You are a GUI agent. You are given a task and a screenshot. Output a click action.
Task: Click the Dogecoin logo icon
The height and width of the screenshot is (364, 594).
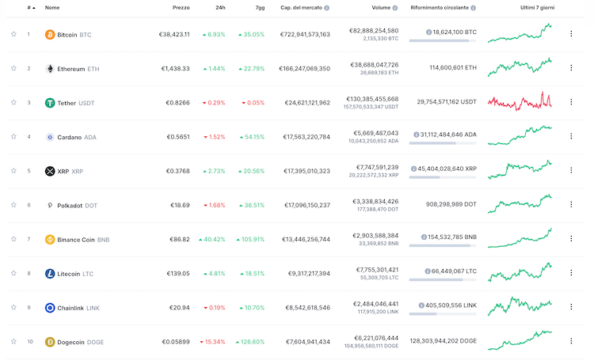[50, 342]
